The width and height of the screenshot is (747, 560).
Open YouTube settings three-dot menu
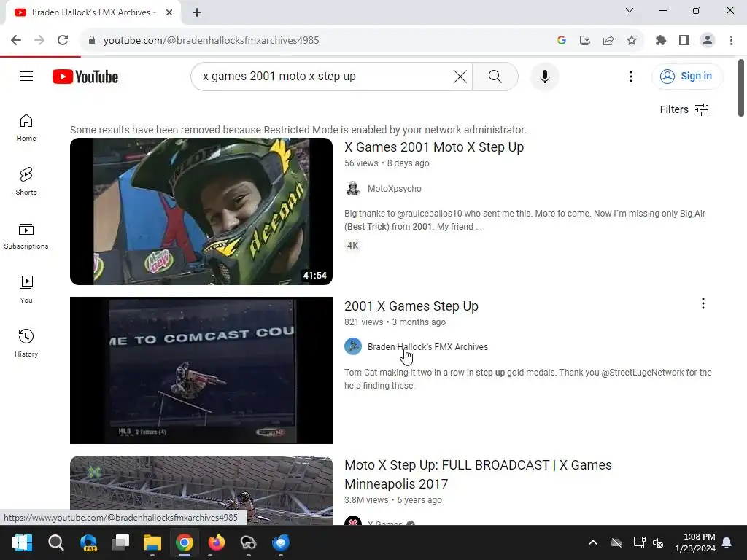(631, 76)
